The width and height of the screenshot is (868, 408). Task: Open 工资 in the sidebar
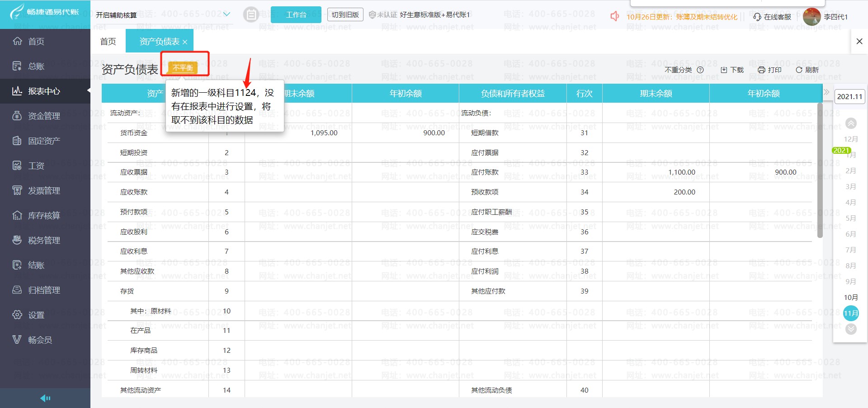(x=45, y=166)
